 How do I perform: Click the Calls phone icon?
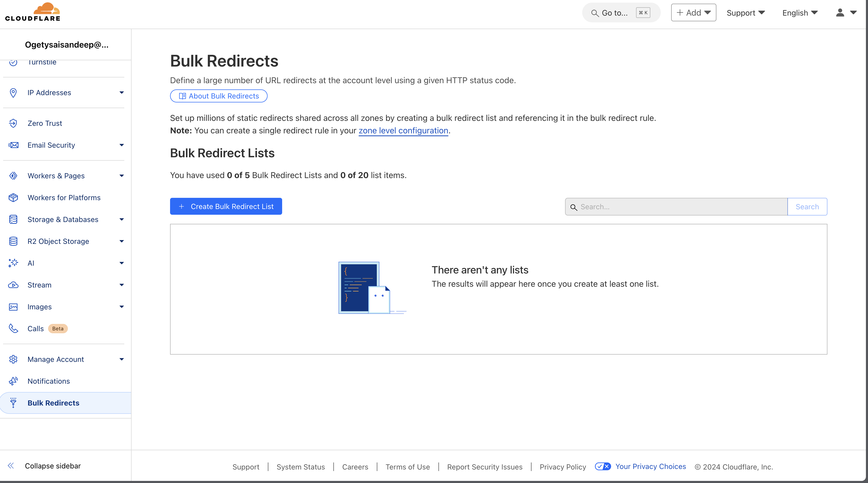tap(13, 328)
